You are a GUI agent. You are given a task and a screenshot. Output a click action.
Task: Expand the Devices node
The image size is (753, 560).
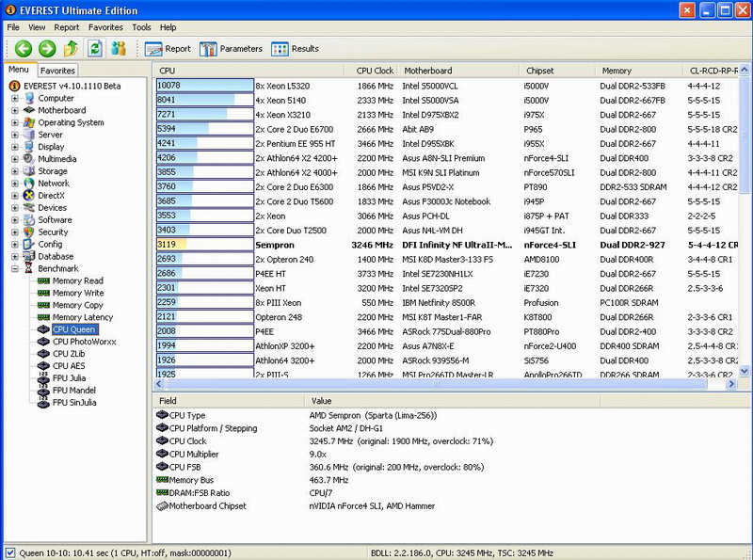click(15, 207)
